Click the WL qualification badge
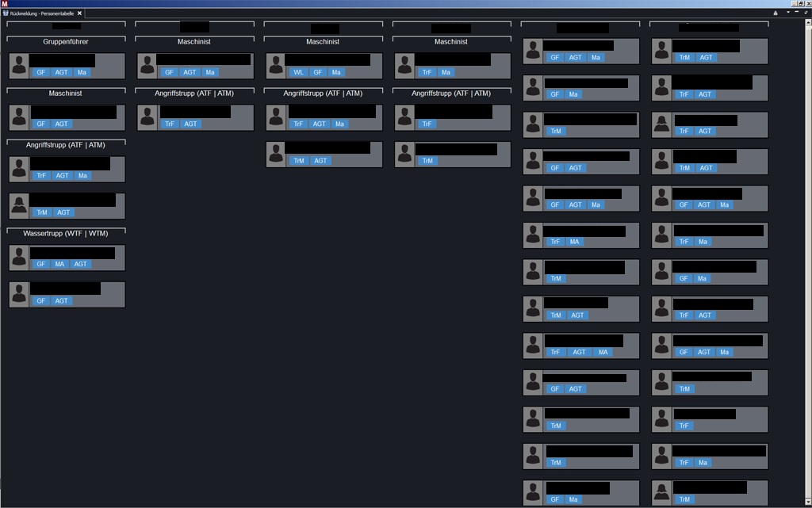This screenshot has height=508, width=812. point(298,72)
